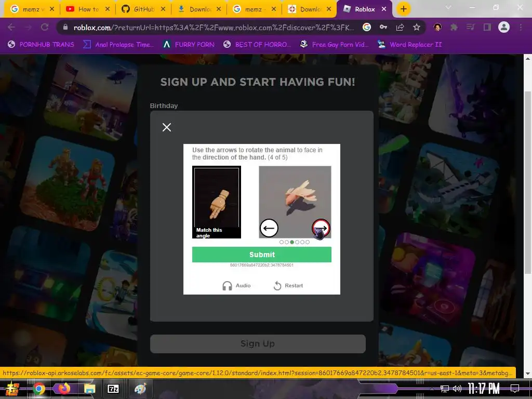532x399 pixels.
Task: Rotate the animal left with the left arrow
Action: point(269,228)
